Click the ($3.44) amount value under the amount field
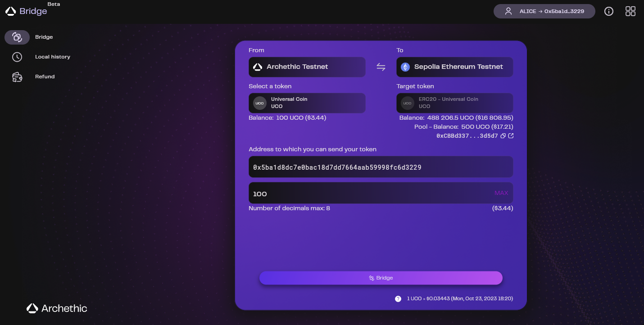This screenshot has height=325, width=644. click(x=503, y=208)
